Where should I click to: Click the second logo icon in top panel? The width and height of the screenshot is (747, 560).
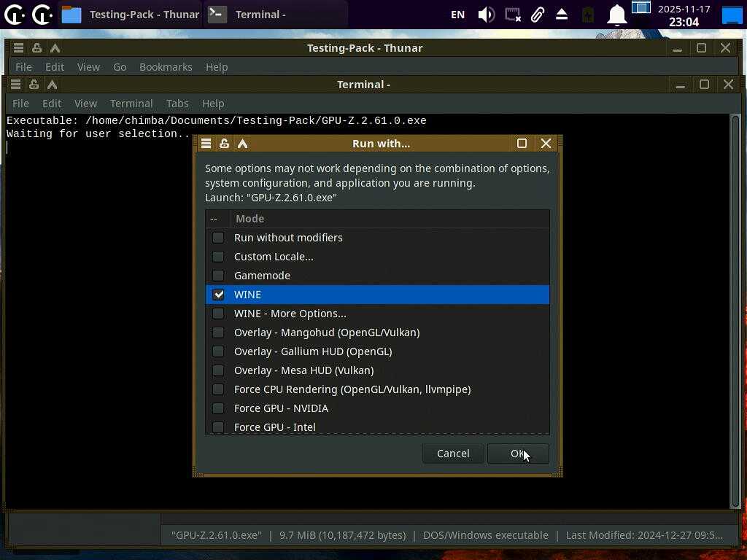pos(42,15)
